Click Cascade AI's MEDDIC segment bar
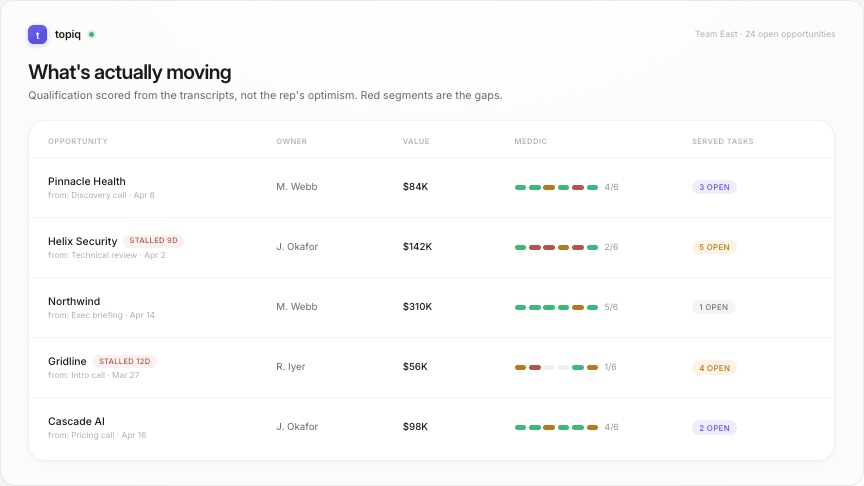The height and width of the screenshot is (486, 864). [x=557, y=428]
